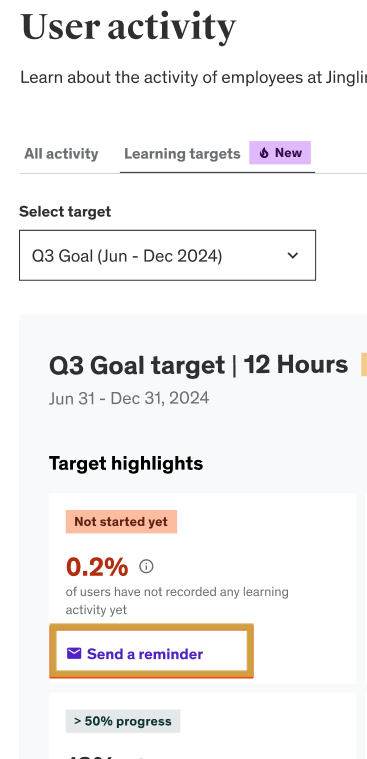Select the Learning targets tab
The image size is (367, 759).
click(182, 154)
